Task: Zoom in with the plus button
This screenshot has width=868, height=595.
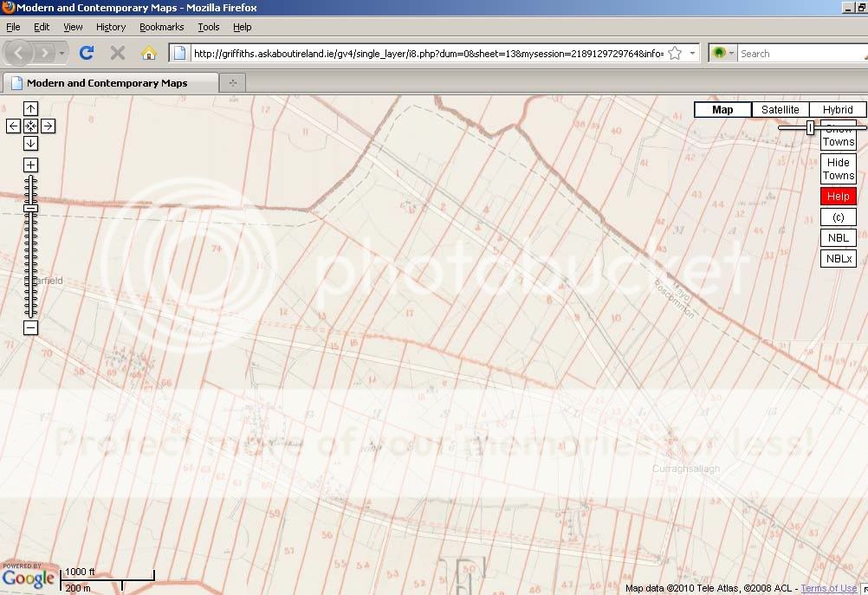Action: [30, 165]
